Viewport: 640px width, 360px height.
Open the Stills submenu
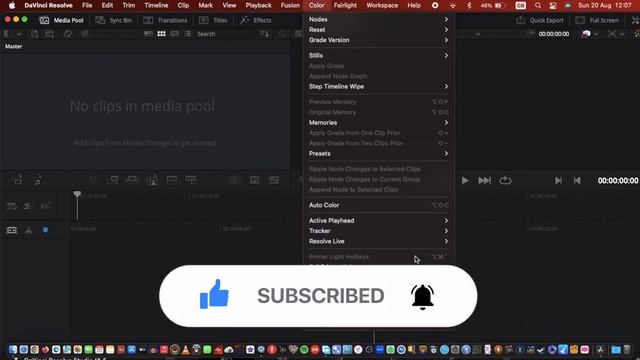(378, 56)
